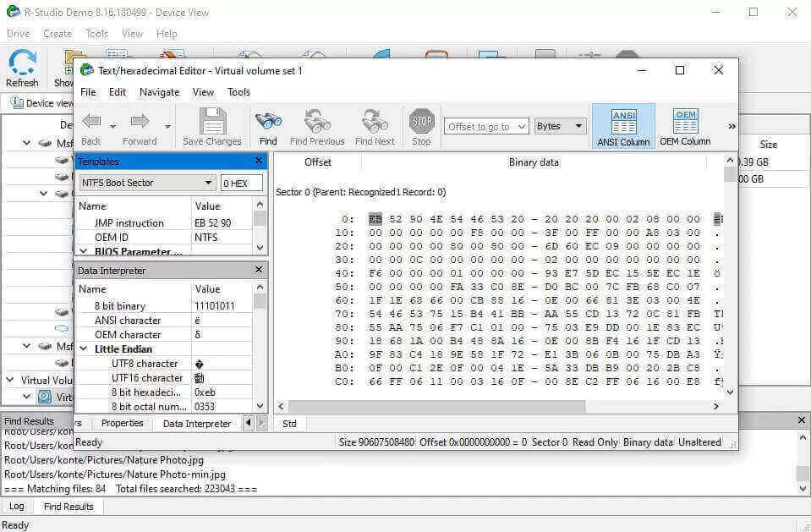Viewport: 811px width, 532px height.
Task: Click Nature Photo-min.jpg find result
Action: pos(115,474)
